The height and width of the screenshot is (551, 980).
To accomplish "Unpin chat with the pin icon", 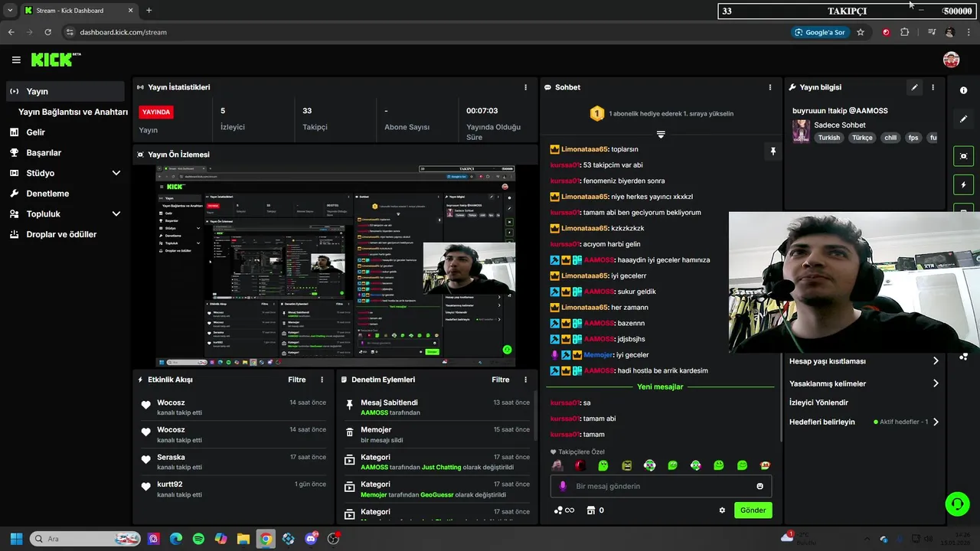I will (x=773, y=152).
